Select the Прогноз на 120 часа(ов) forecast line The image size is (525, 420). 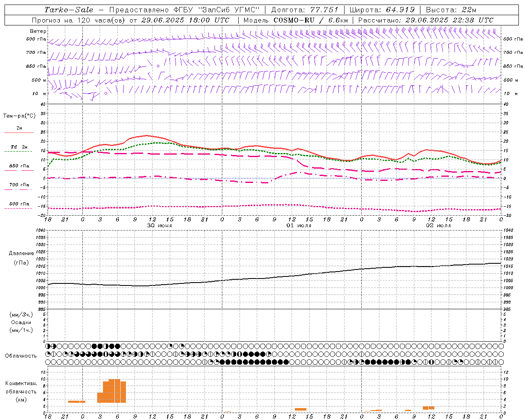pyautogui.click(x=130, y=20)
